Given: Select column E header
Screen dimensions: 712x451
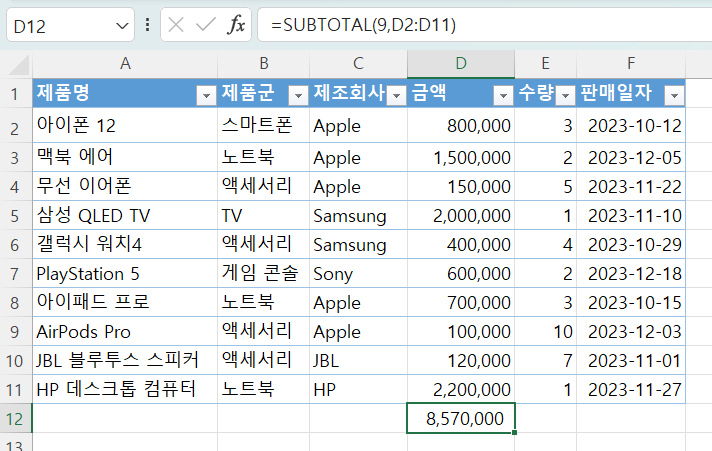Looking at the screenshot, I should (545, 64).
